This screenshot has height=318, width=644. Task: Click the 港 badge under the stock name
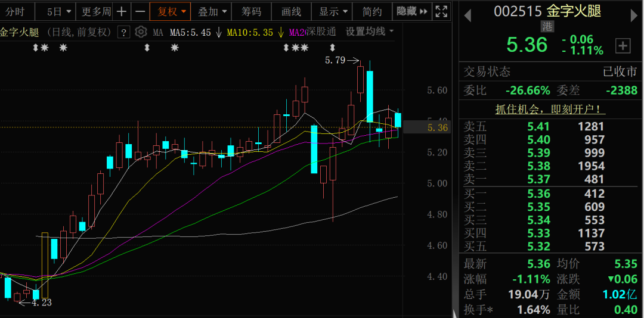point(547,26)
